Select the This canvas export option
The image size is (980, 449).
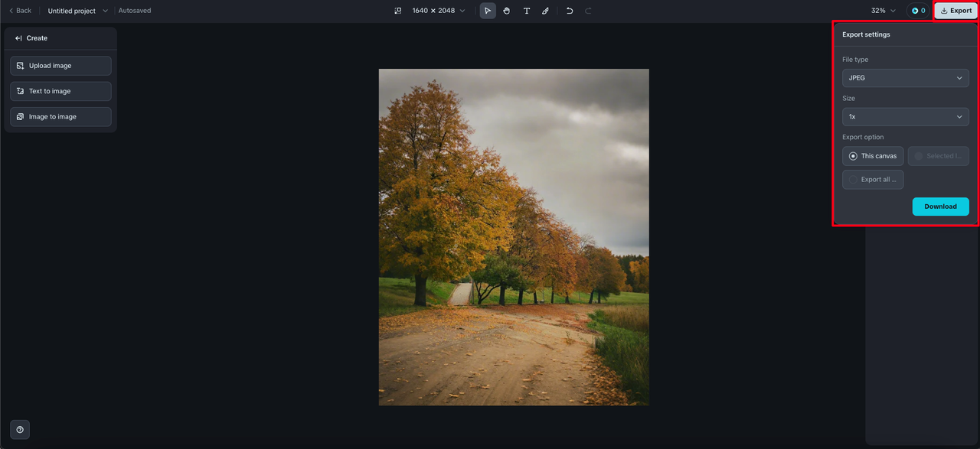coord(873,156)
